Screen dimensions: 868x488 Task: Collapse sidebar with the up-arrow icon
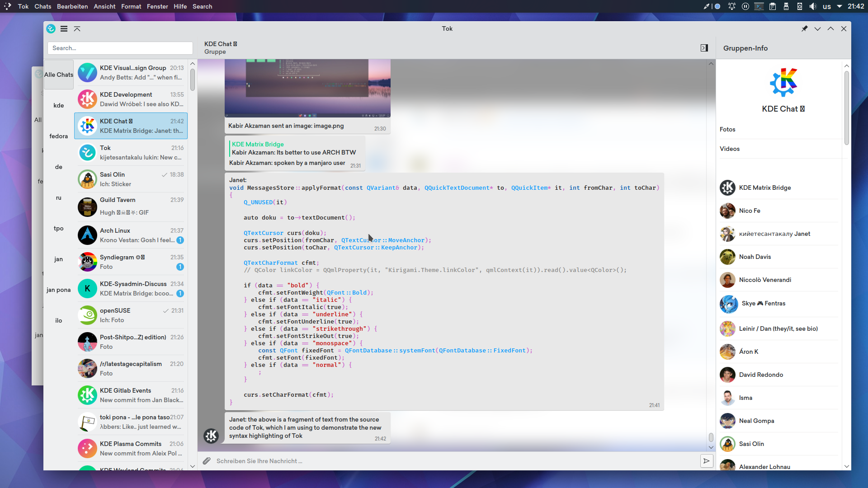click(77, 28)
